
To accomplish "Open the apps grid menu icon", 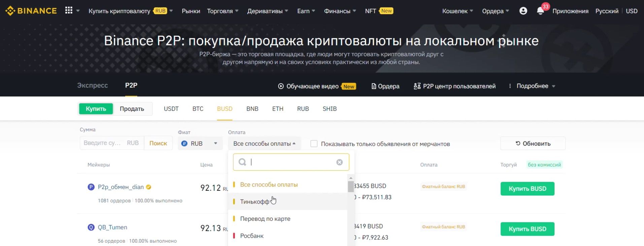I will pos(69,10).
